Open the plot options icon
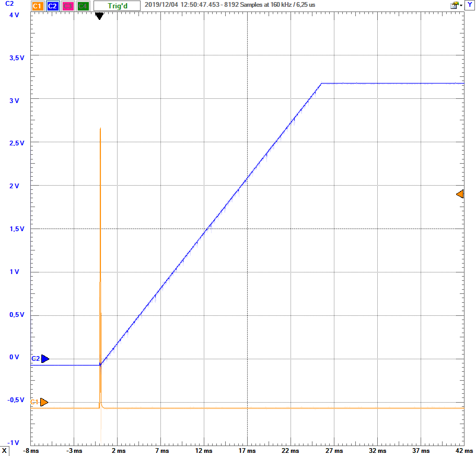 coord(455,5)
